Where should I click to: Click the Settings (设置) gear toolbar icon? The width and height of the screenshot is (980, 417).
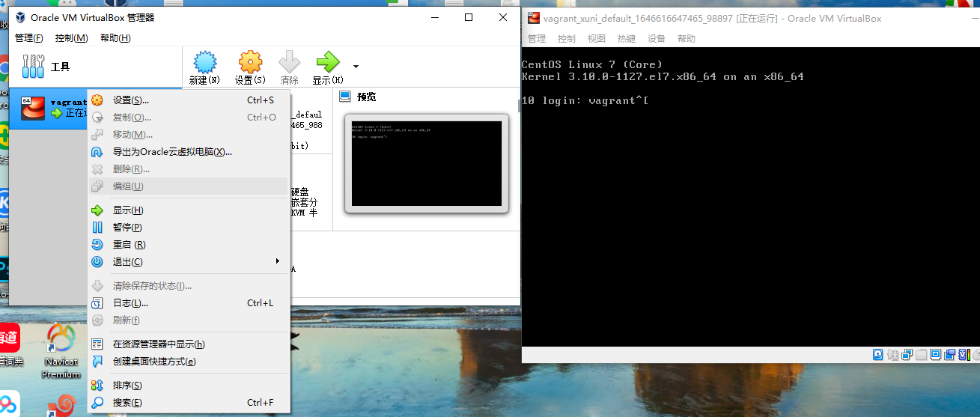click(x=249, y=67)
